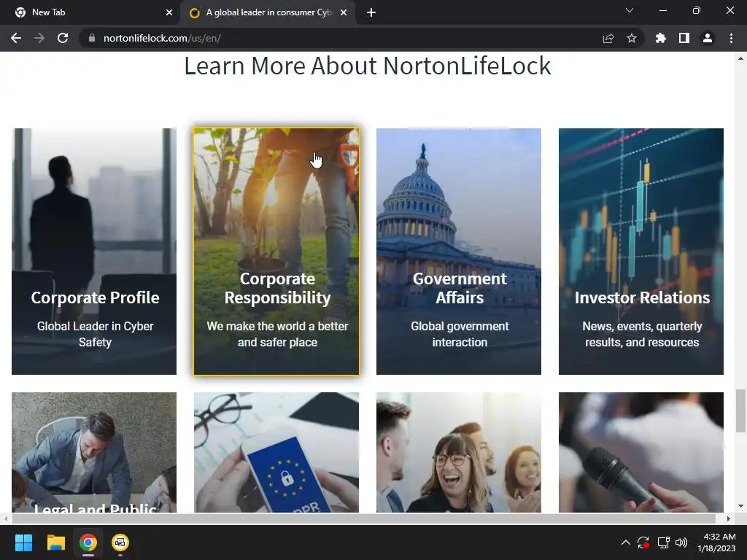Click horizontal scrollbar right arrow
Image resolution: width=747 pixels, height=560 pixels.
(728, 518)
